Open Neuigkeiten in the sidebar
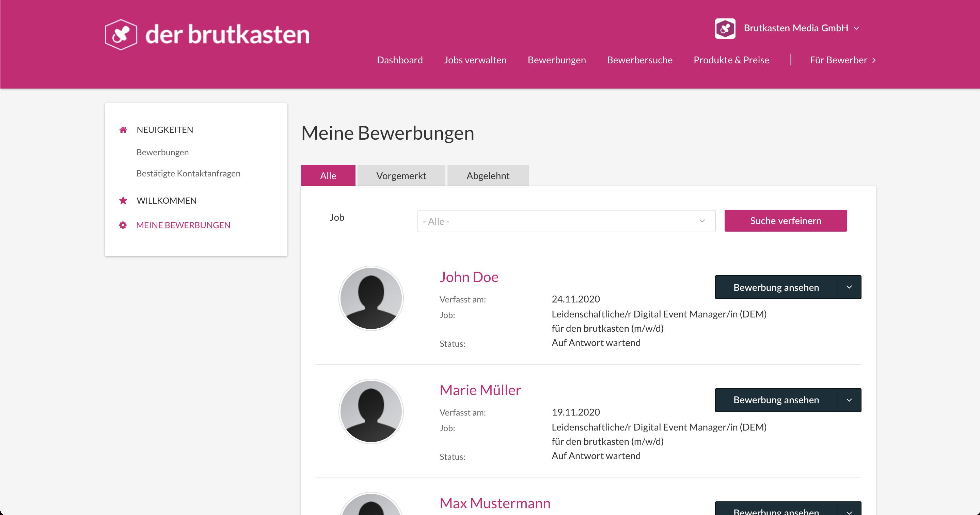980x515 pixels. click(x=165, y=130)
